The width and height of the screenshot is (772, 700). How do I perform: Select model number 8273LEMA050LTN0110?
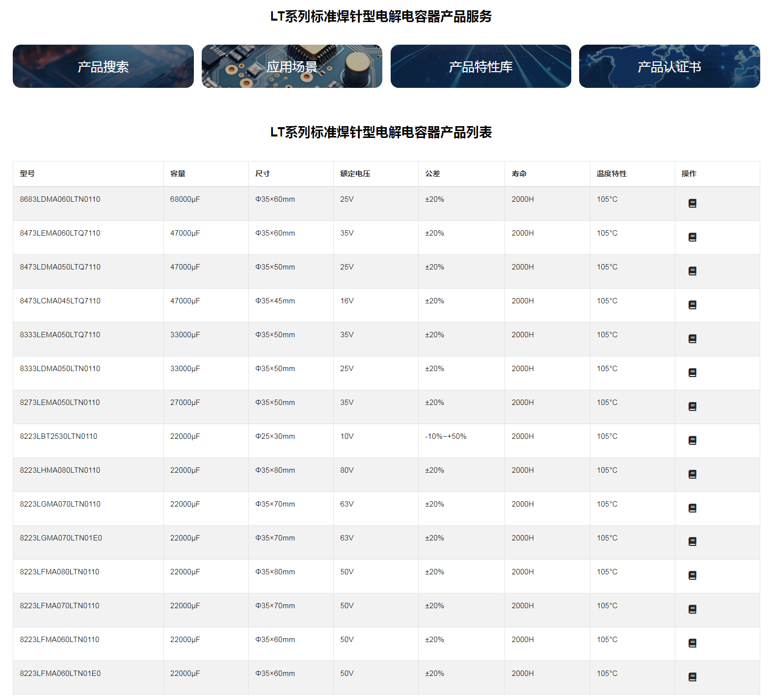pos(60,403)
